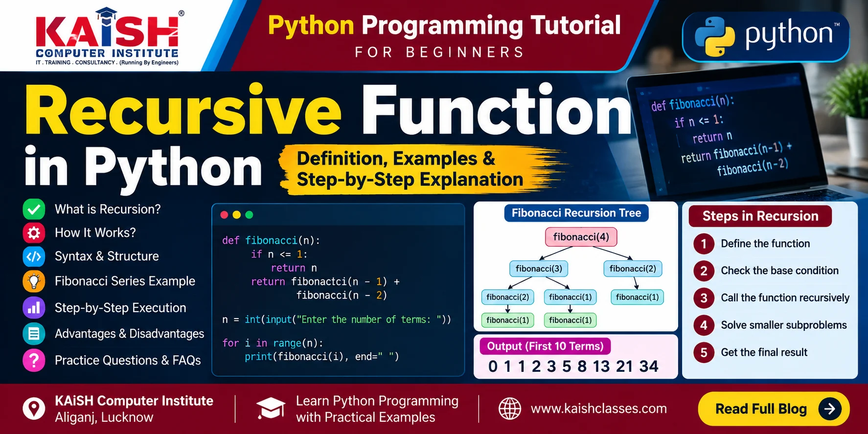Click the pink question mark icon for Practice Questions
Screen dimensions: 868x434
click(x=34, y=361)
